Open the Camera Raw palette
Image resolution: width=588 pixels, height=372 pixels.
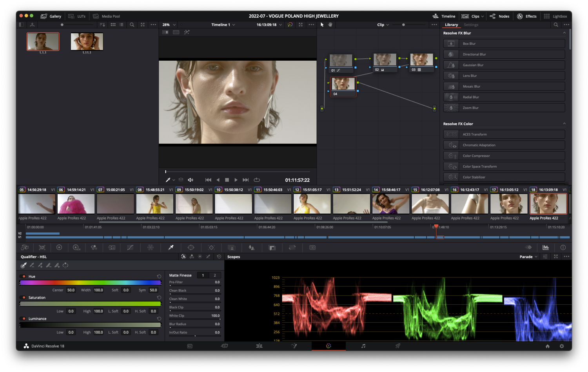pos(25,247)
